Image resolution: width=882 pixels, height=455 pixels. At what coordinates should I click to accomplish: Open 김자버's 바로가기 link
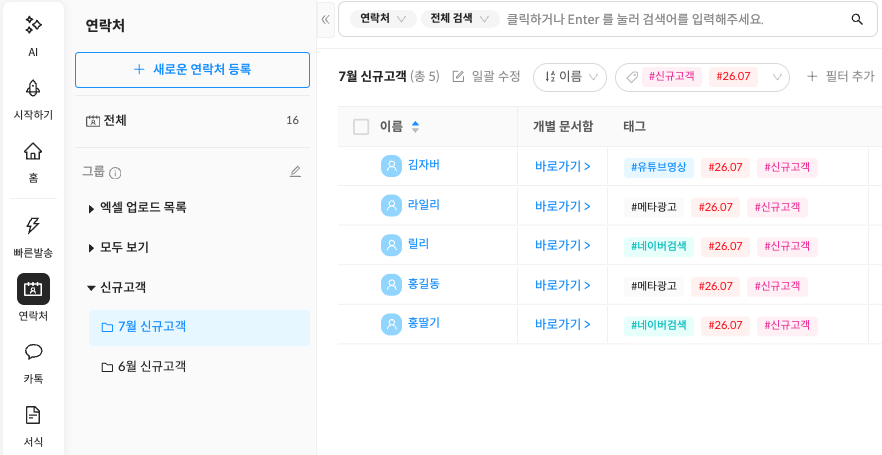[562, 166]
